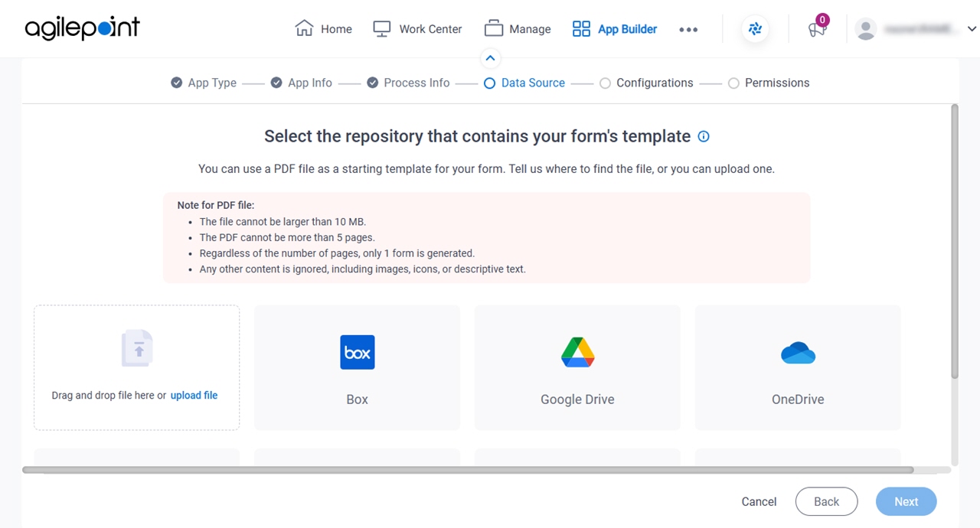The height and width of the screenshot is (528, 980).
Task: Select the Permissions step
Action: coord(769,83)
